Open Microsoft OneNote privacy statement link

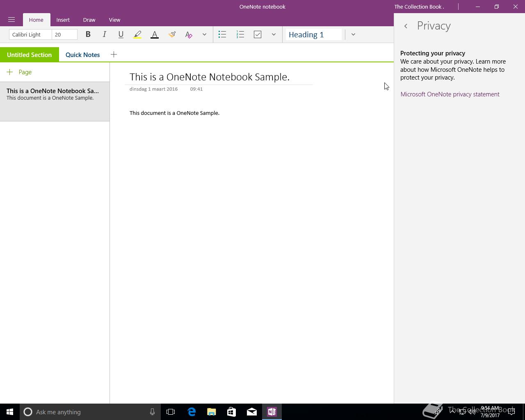450,94
